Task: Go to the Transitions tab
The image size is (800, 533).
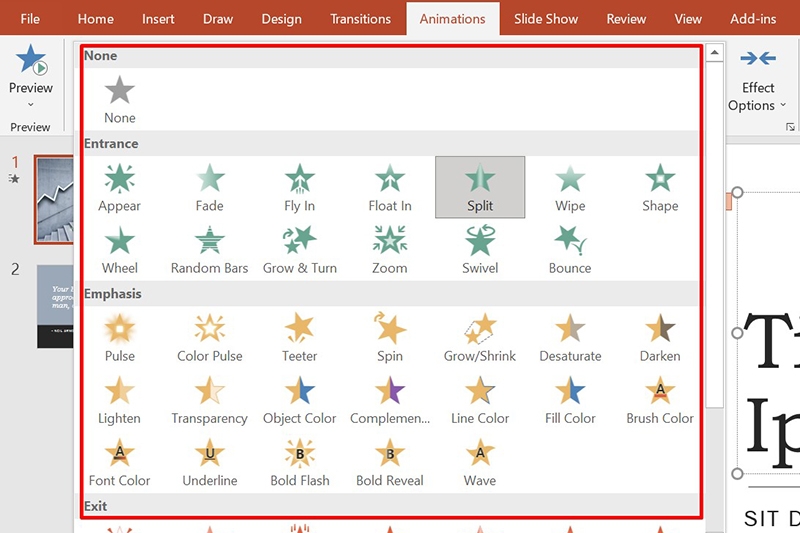Action: tap(360, 19)
